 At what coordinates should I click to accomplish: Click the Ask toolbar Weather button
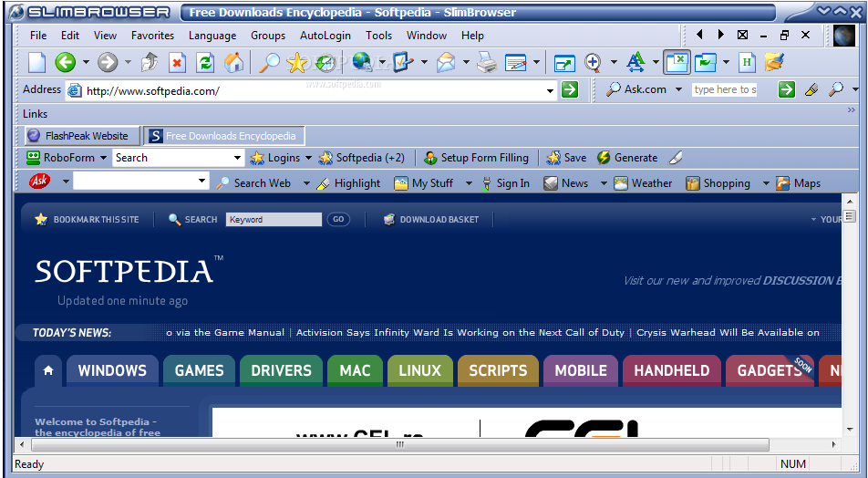point(644,183)
